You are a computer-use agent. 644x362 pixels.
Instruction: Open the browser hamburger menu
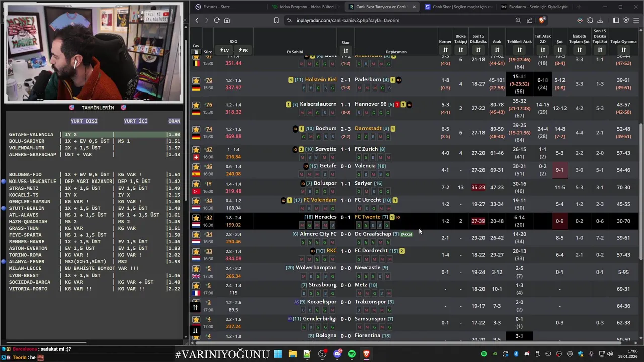point(636,20)
